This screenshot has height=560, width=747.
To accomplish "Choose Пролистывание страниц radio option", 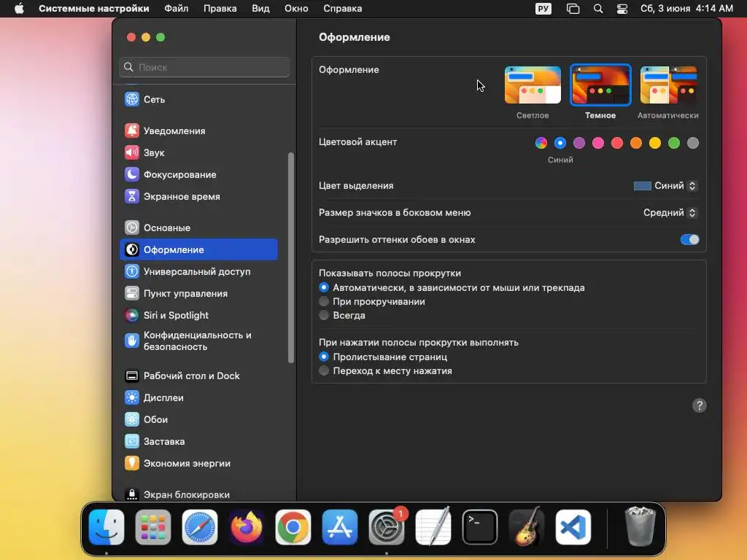I will pyautogui.click(x=324, y=356).
